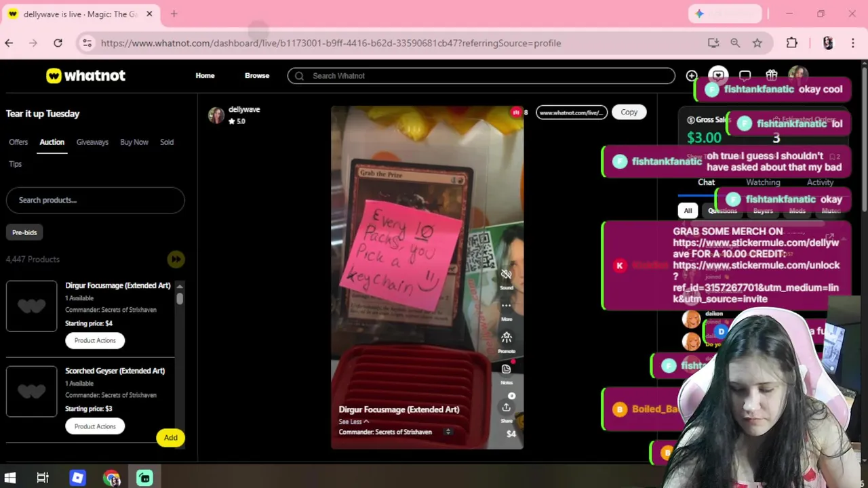Click the Whatnot logo
This screenshot has height=488, width=868.
pos(85,75)
